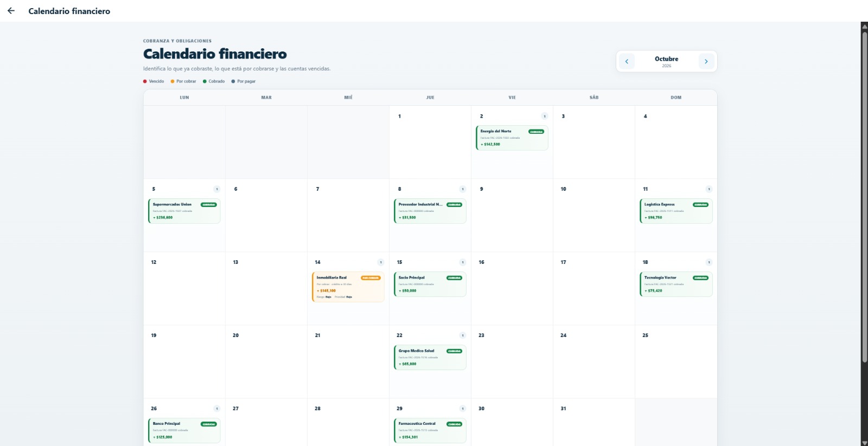This screenshot has width=868, height=446.
Task: Open the Socio Principal event on day 15
Action: (430, 284)
